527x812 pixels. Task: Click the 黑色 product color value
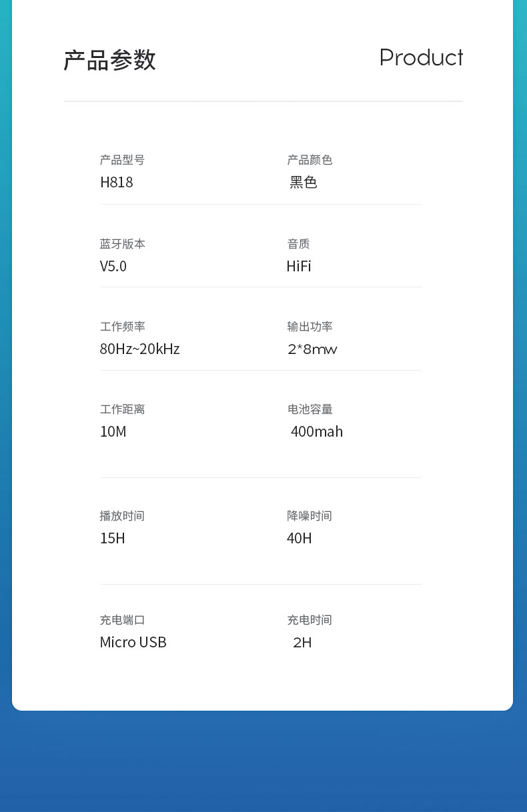coord(304,182)
